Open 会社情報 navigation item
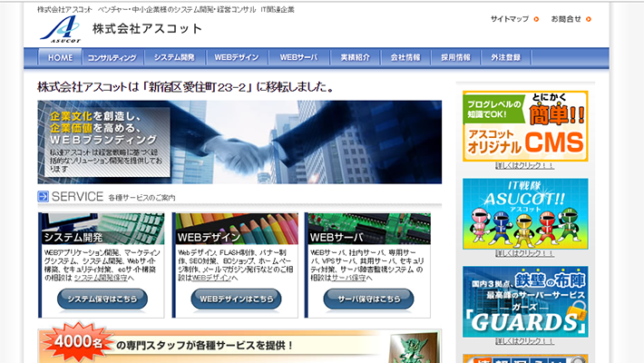Image resolution: width=644 pixels, height=363 pixels. pos(405,57)
